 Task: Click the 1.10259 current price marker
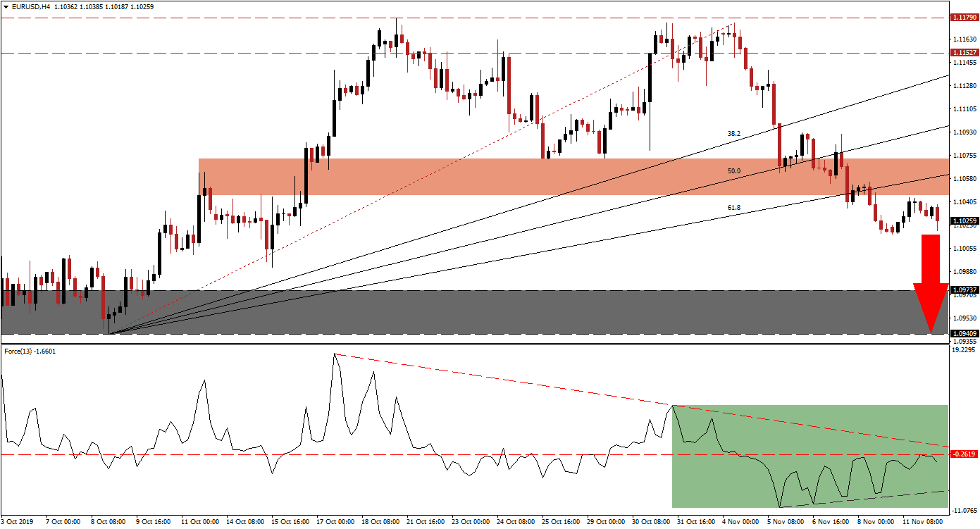click(965, 220)
